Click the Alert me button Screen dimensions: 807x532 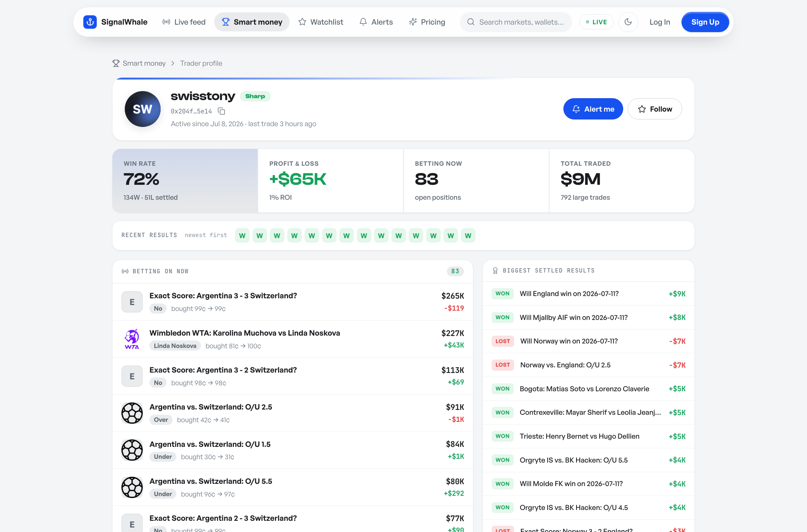tap(593, 109)
